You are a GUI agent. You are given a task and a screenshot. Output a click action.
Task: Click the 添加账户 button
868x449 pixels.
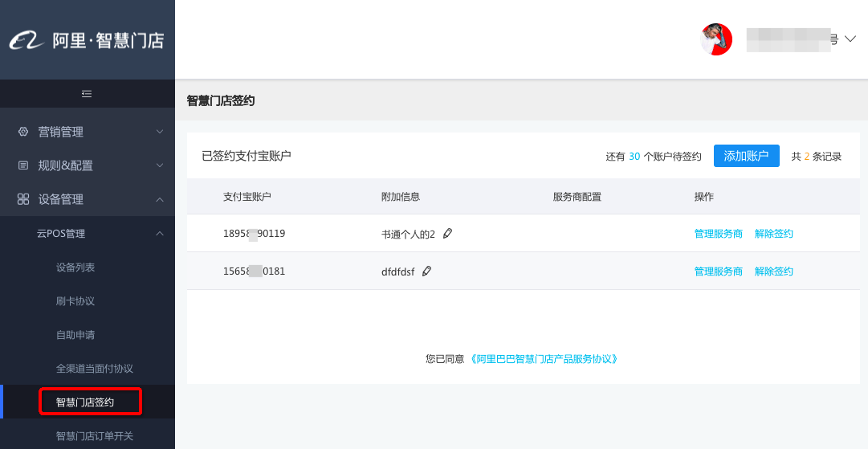pos(746,156)
